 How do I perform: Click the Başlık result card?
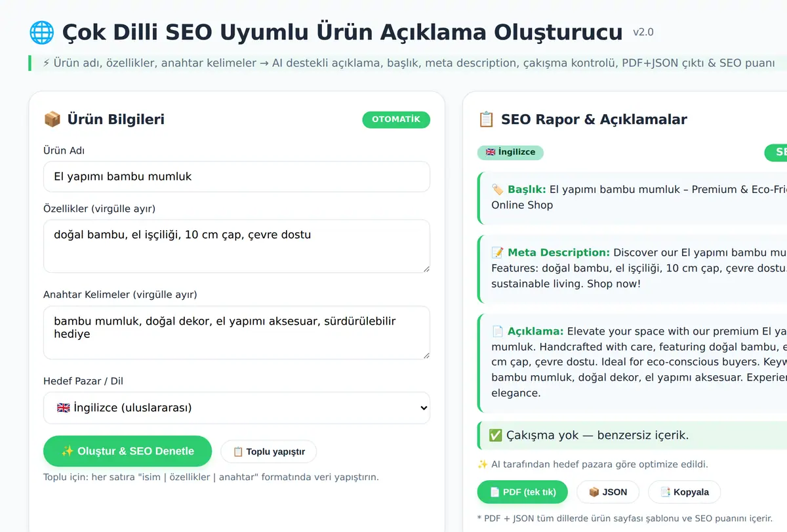point(632,197)
